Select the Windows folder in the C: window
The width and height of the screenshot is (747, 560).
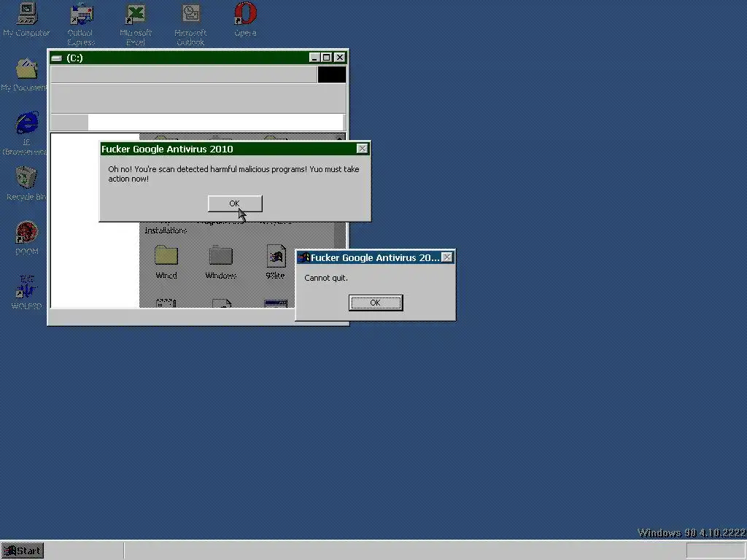[220, 262]
